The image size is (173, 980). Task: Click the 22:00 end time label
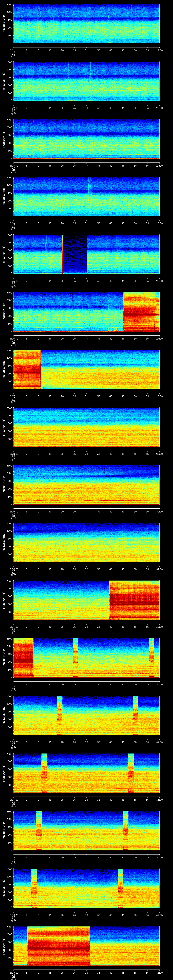159,50
